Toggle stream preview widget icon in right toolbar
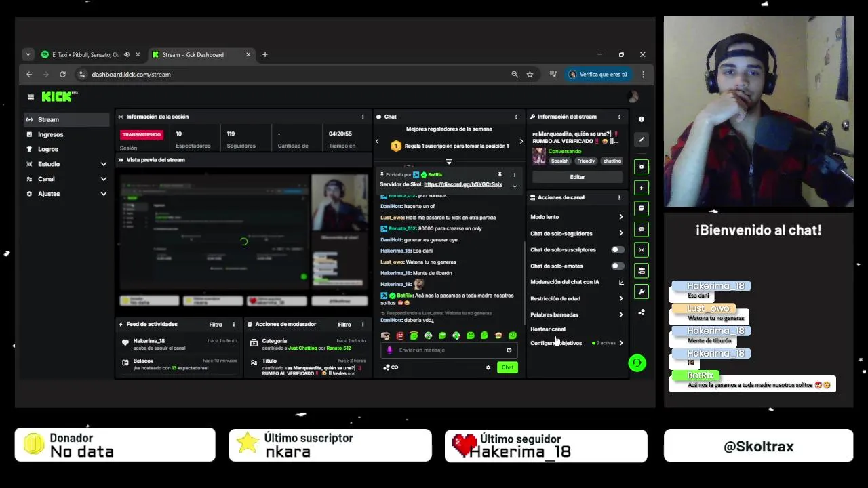 (642, 167)
